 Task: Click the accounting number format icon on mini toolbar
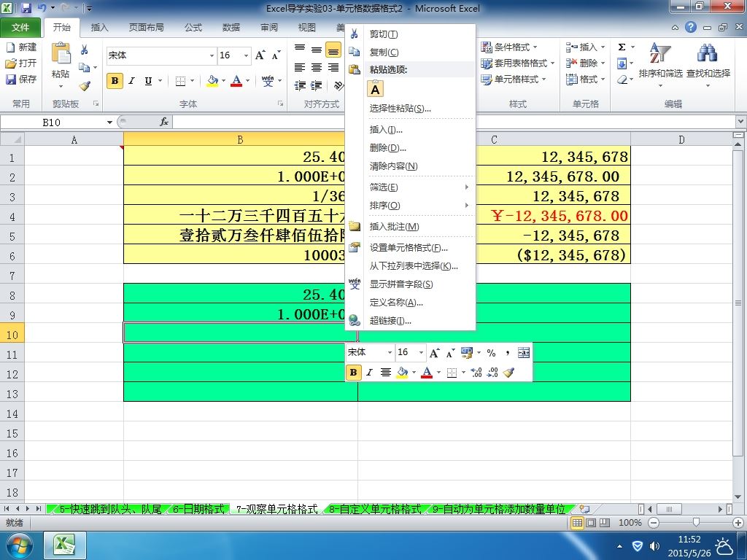pos(467,353)
